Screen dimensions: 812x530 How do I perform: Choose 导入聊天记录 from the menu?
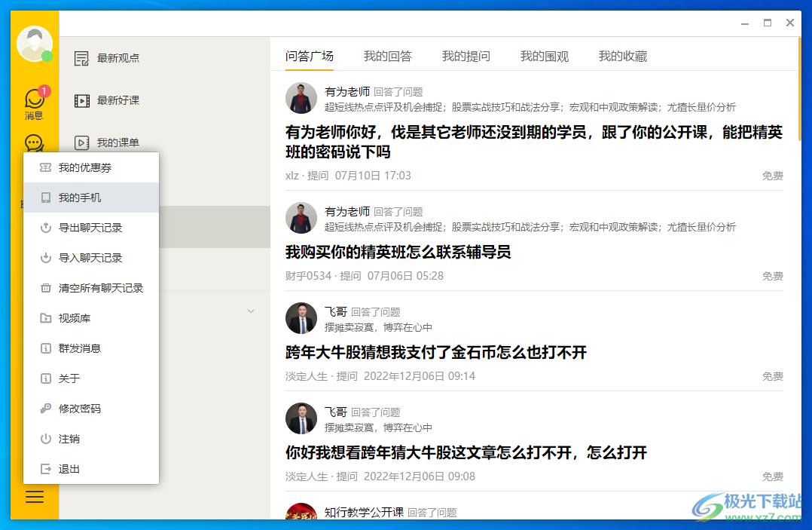[x=91, y=258]
